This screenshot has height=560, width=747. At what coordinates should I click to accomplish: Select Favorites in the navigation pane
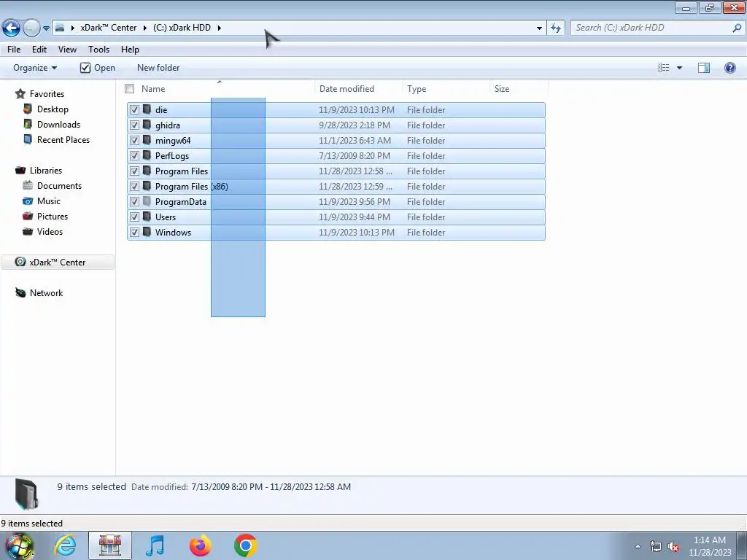tap(47, 94)
